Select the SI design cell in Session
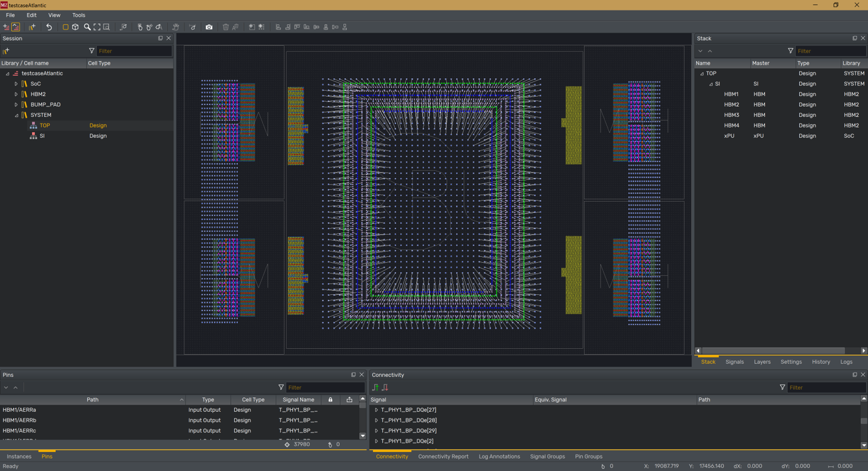868x471 pixels. tap(42, 136)
